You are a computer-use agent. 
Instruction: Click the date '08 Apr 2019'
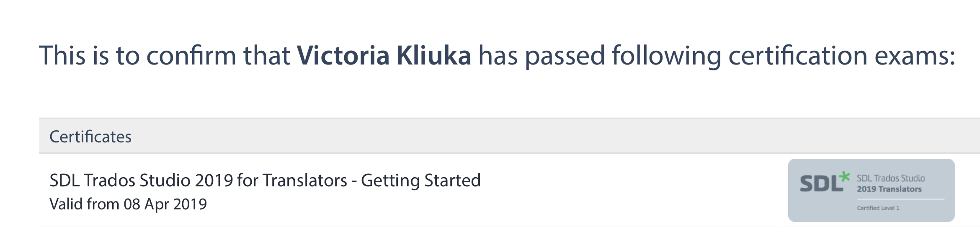pyautogui.click(x=165, y=204)
